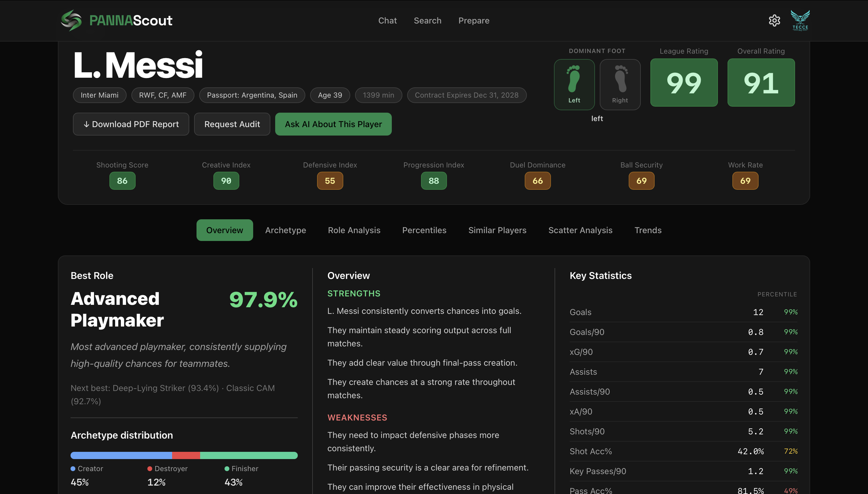Image resolution: width=868 pixels, height=494 pixels.
Task: Click the Shooting Score 86 badge
Action: (x=122, y=181)
